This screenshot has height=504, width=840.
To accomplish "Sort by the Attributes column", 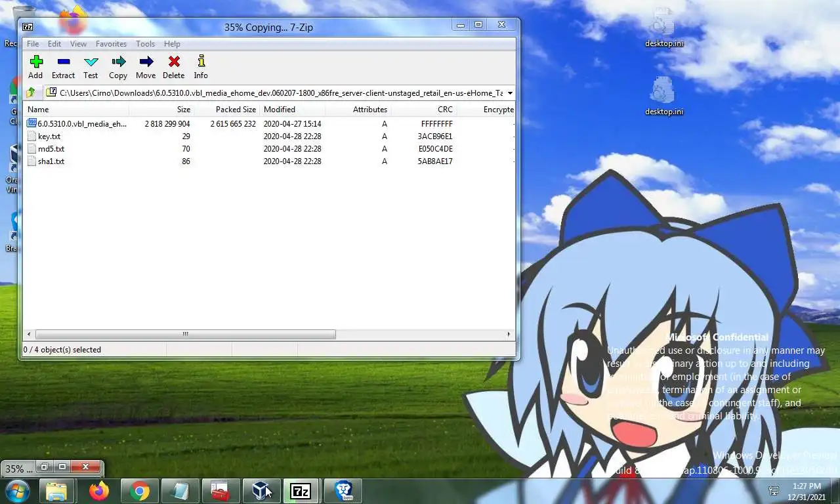I will point(358,110).
